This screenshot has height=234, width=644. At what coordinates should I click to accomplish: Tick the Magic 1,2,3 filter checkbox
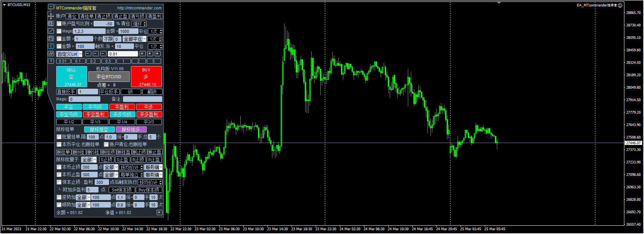coord(59,31)
